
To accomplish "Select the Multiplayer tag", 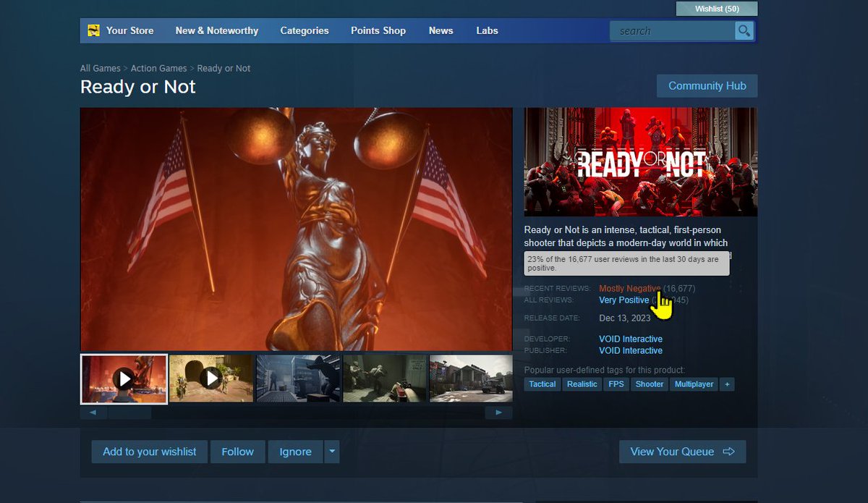I will (694, 384).
